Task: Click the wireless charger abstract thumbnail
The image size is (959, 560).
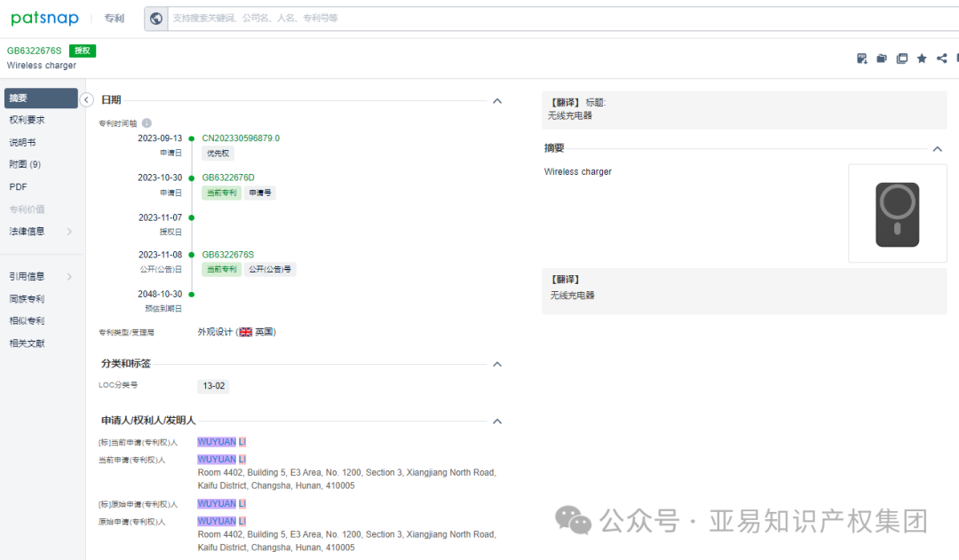Action: coord(897,213)
